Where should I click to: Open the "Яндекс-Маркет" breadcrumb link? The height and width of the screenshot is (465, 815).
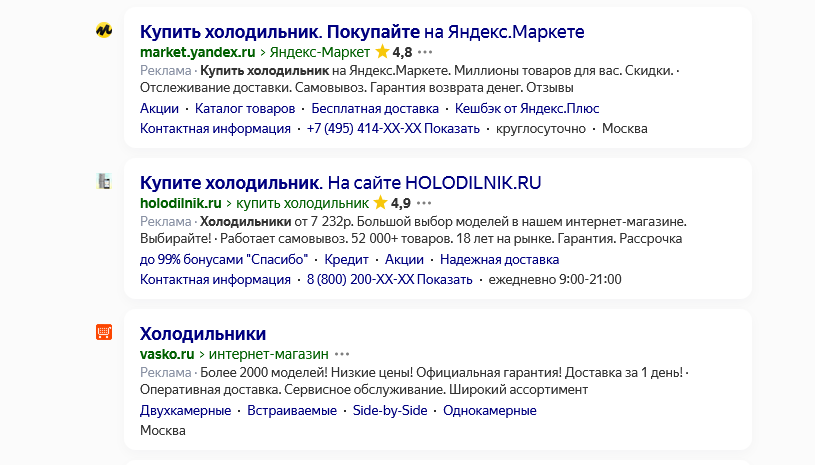[x=320, y=52]
